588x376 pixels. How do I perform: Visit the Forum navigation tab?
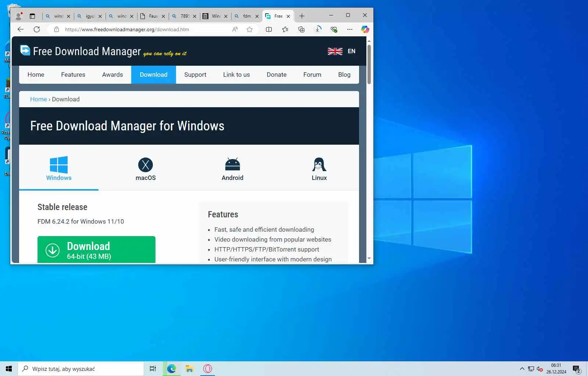point(312,75)
